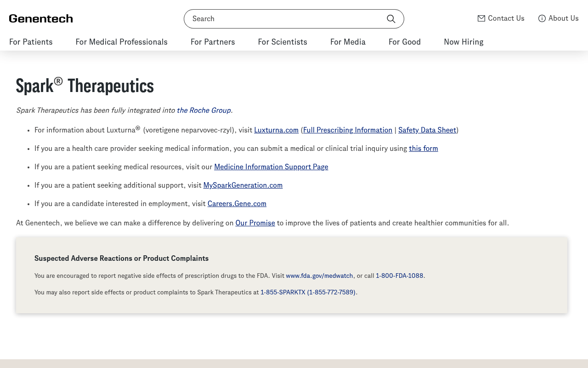Screen dimensions: 588x368
Task: Click the Genentech logo
Action: [x=41, y=18]
